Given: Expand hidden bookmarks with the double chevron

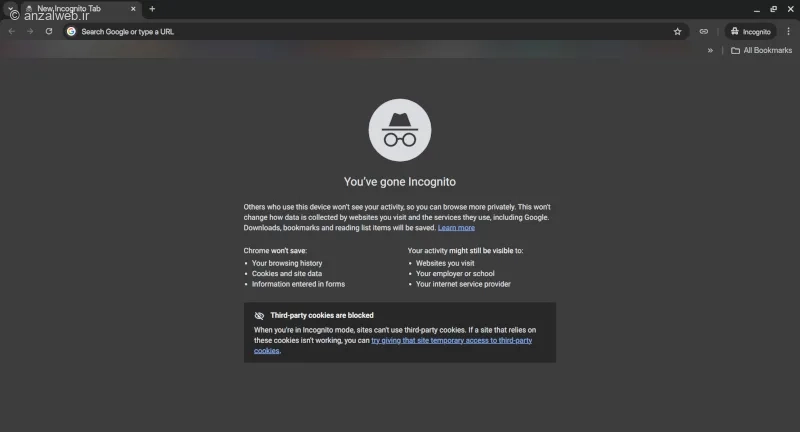Looking at the screenshot, I should (710, 50).
